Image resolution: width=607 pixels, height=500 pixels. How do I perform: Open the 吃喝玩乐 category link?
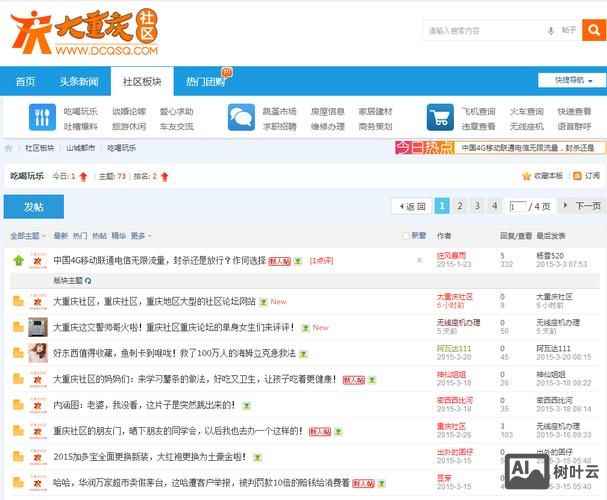(x=81, y=111)
